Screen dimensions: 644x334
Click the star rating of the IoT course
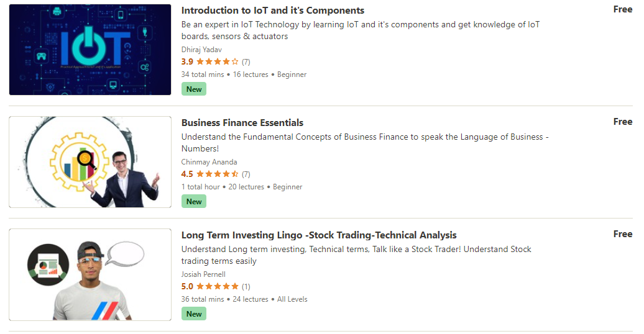click(x=218, y=61)
